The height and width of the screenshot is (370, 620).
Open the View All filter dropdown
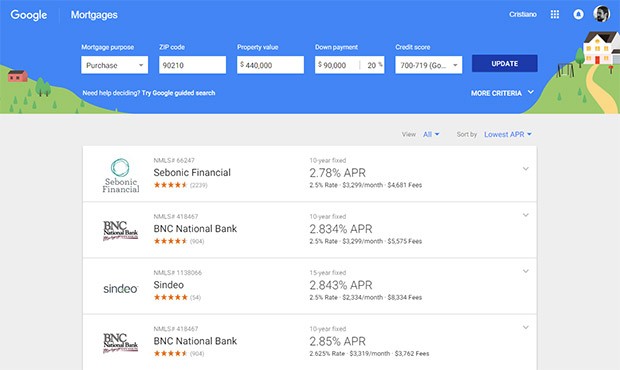click(x=431, y=134)
